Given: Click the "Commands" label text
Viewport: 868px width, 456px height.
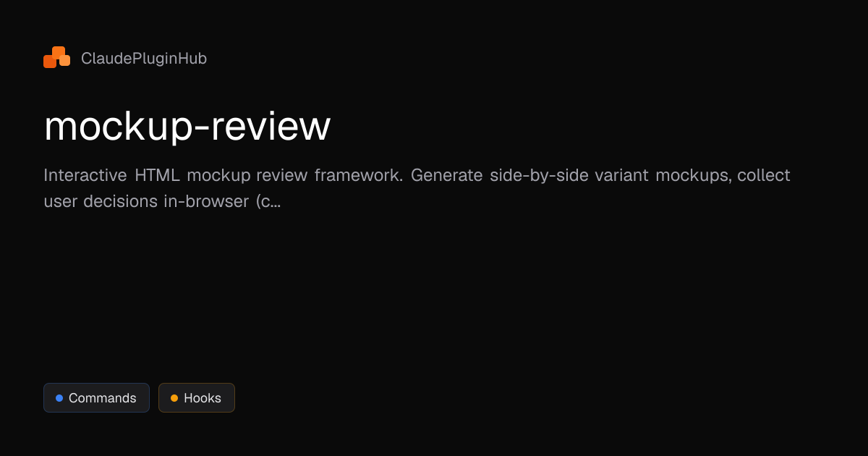Looking at the screenshot, I should [x=103, y=398].
